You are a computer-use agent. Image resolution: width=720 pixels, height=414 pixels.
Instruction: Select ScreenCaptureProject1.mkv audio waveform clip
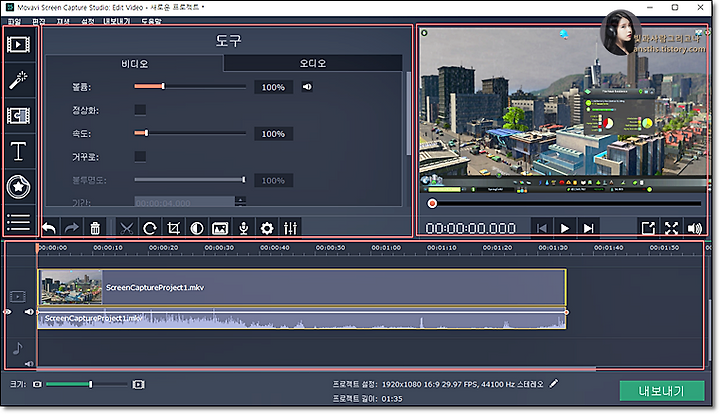click(302, 320)
